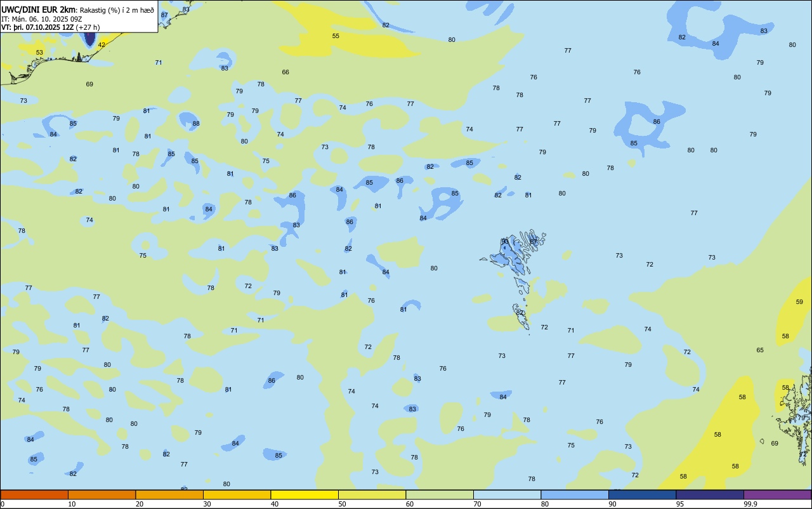
Task: Select the 50–60 pale yellow legend swatch
Action: click(x=372, y=494)
